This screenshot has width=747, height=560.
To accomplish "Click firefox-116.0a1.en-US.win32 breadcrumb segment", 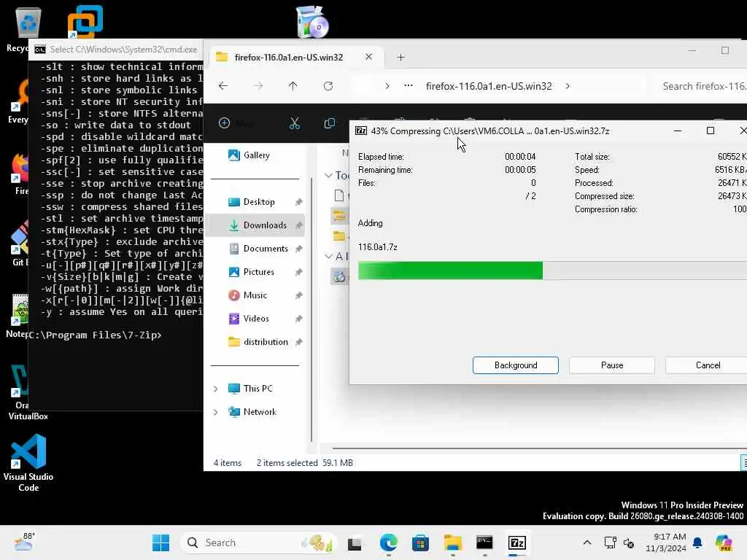I will pyautogui.click(x=489, y=86).
